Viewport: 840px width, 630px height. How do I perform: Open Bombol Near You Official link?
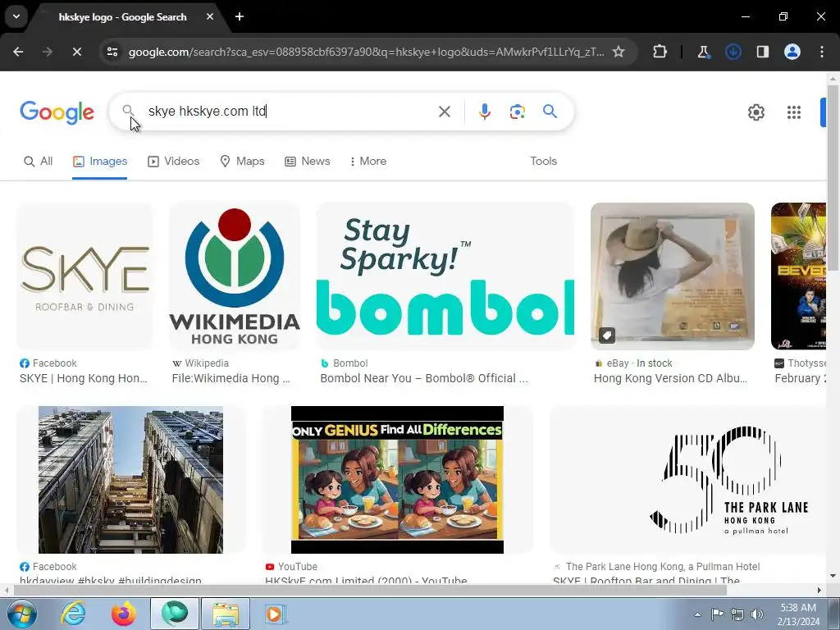tap(424, 378)
